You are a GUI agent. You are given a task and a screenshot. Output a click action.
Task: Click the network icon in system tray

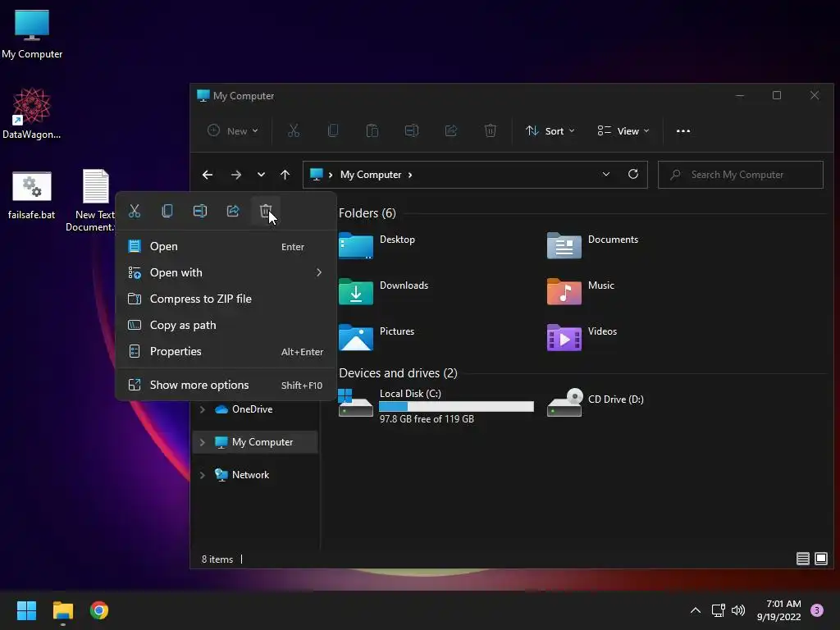719,610
